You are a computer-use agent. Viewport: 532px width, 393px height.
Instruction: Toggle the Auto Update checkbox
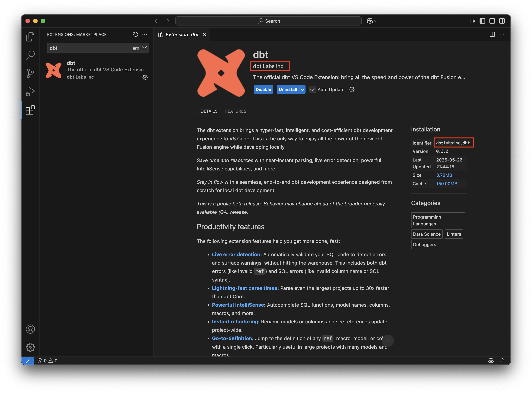click(x=312, y=89)
